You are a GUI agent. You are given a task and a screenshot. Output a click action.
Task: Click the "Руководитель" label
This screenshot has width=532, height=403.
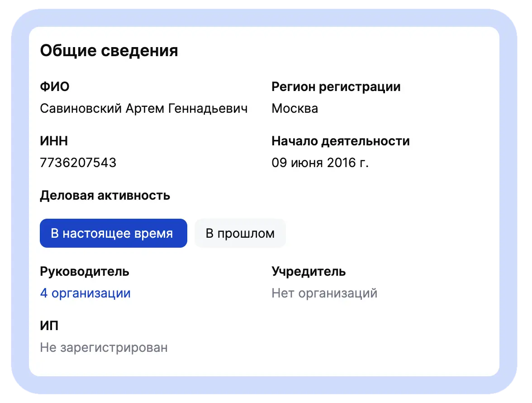click(x=85, y=272)
